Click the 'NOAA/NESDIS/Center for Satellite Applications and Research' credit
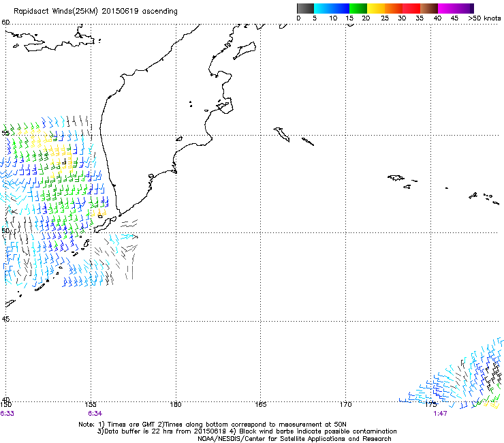The width and height of the screenshot is (504, 443). point(294,439)
